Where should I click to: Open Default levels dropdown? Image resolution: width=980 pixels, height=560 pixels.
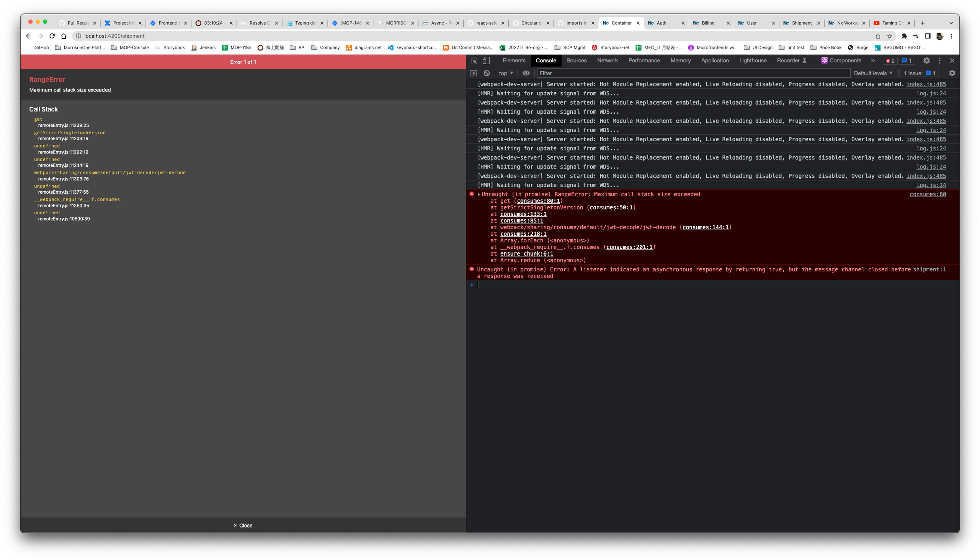[x=873, y=73]
